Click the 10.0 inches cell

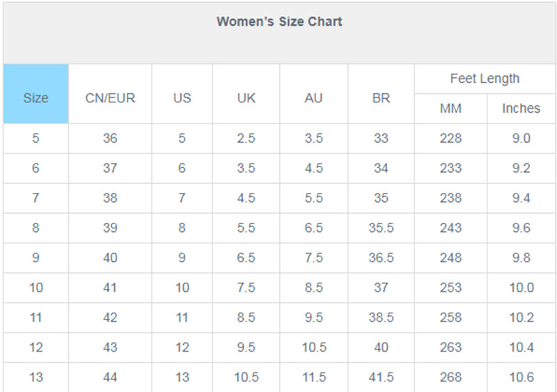click(x=521, y=288)
